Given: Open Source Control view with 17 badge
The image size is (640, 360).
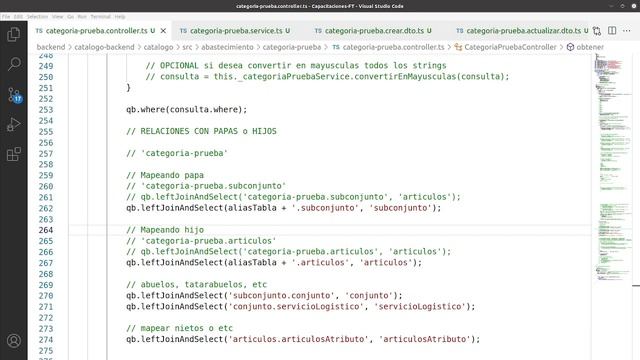Looking at the screenshot, I should pos(14,95).
